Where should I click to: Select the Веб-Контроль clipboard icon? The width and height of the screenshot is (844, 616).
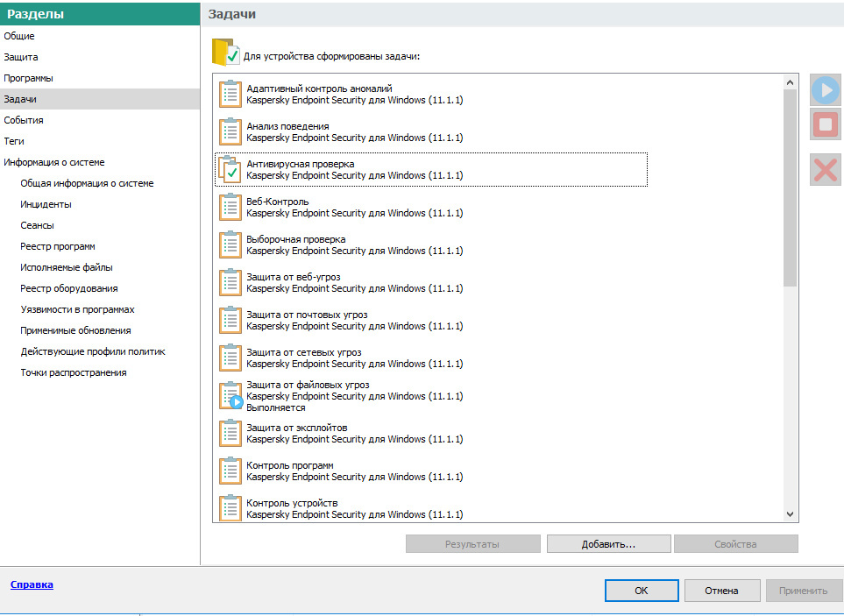coord(231,207)
